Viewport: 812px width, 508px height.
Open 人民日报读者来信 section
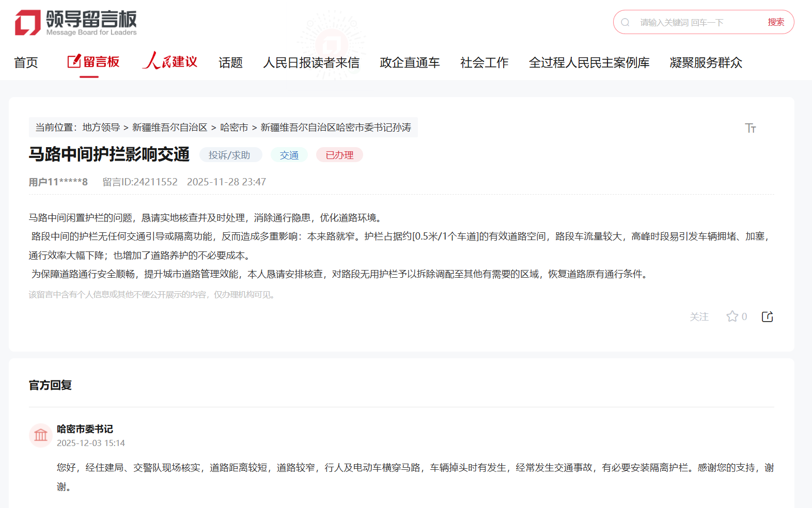[x=311, y=62]
